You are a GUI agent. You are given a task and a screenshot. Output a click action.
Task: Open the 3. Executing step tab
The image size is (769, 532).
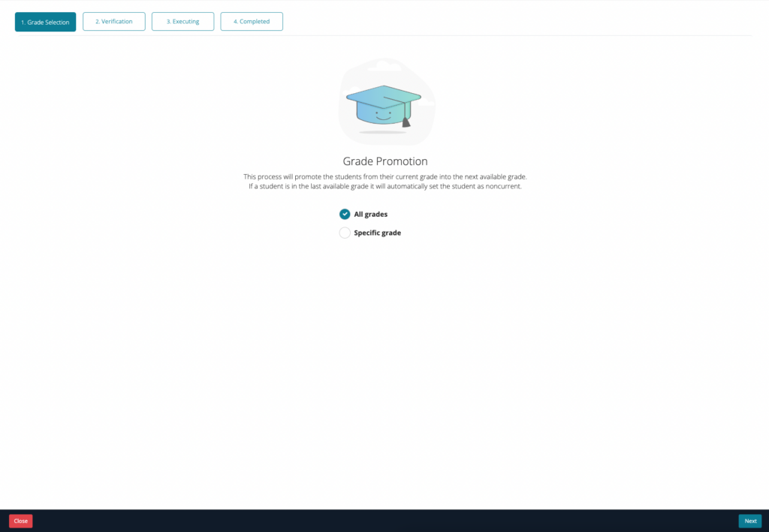click(x=182, y=21)
